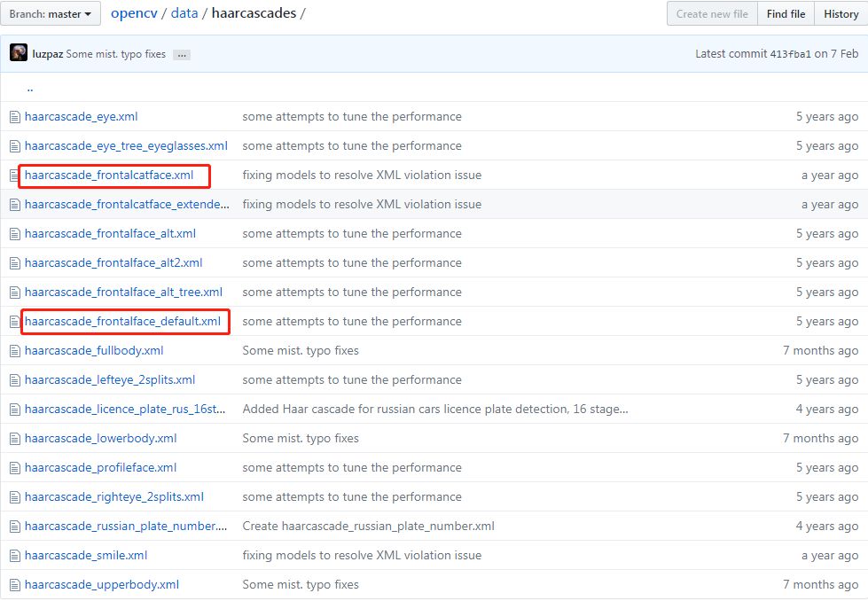This screenshot has width=868, height=601.
Task: Expand the commit message ellipsis button
Action: tap(182, 54)
